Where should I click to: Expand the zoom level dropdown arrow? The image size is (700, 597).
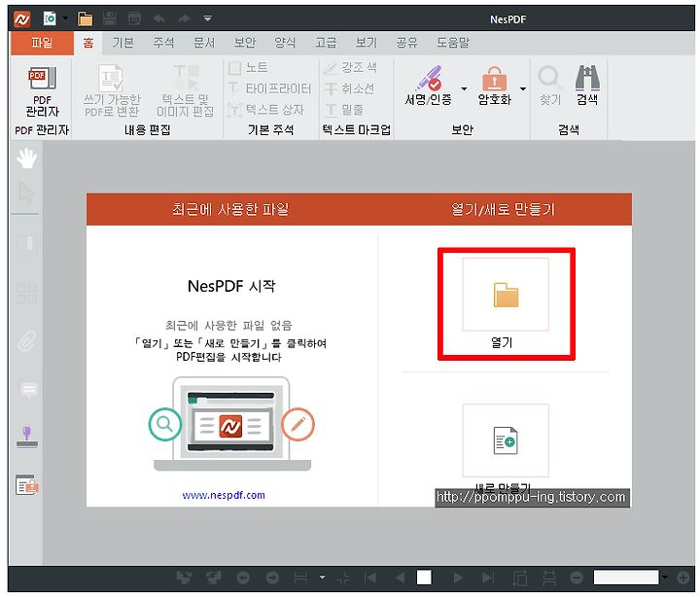(665, 578)
